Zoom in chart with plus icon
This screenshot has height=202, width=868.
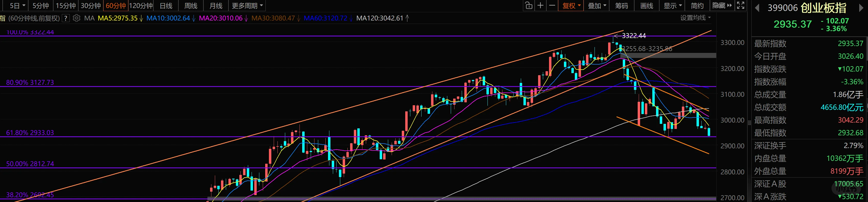click(x=540, y=6)
